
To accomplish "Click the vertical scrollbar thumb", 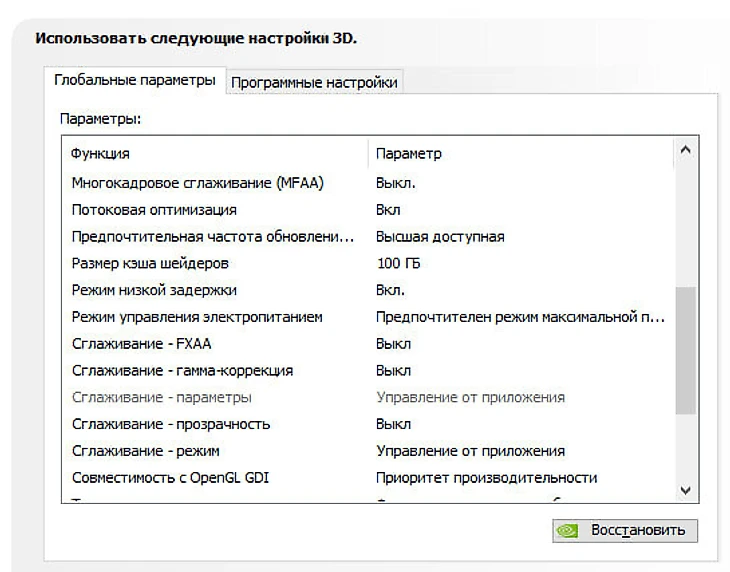I will pos(685,350).
